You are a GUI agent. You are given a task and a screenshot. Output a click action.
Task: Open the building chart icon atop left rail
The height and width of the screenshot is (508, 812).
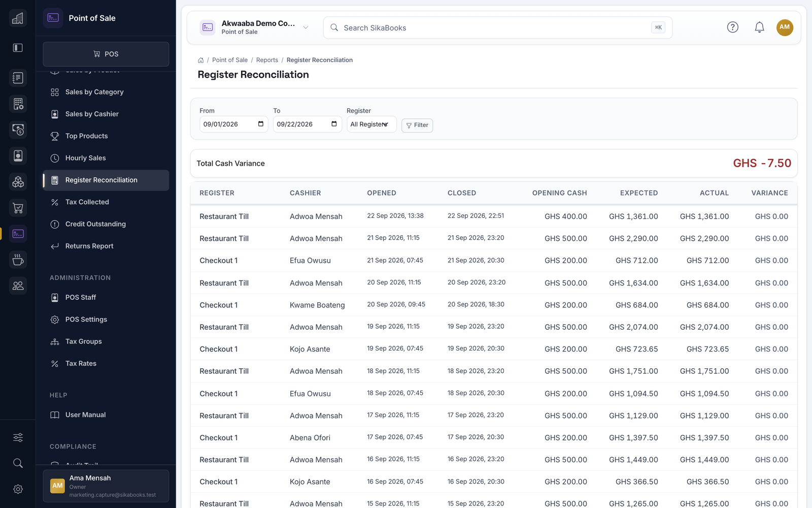(18, 18)
